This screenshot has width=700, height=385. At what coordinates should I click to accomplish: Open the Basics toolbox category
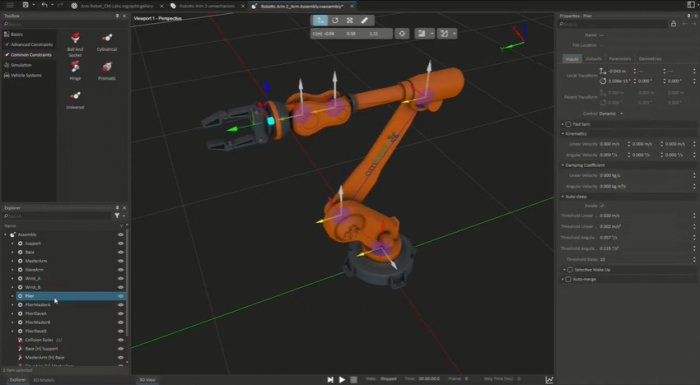[17, 34]
